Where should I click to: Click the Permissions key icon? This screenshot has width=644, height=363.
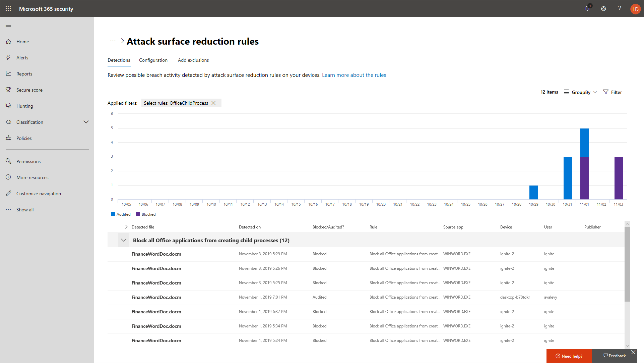click(8, 161)
